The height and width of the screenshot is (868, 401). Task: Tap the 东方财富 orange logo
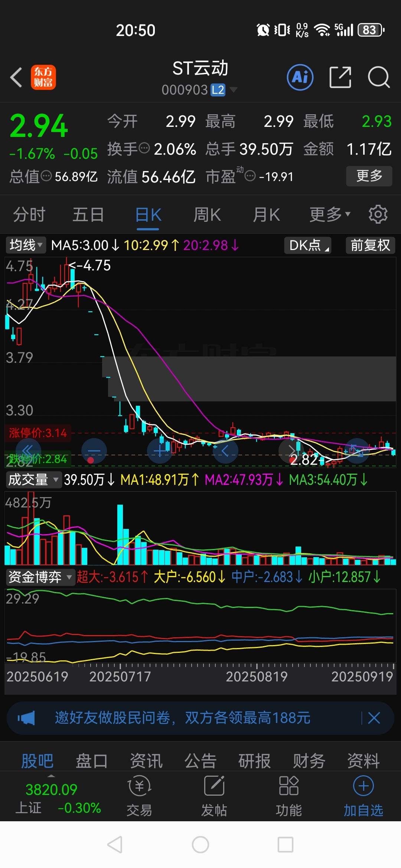click(43, 77)
